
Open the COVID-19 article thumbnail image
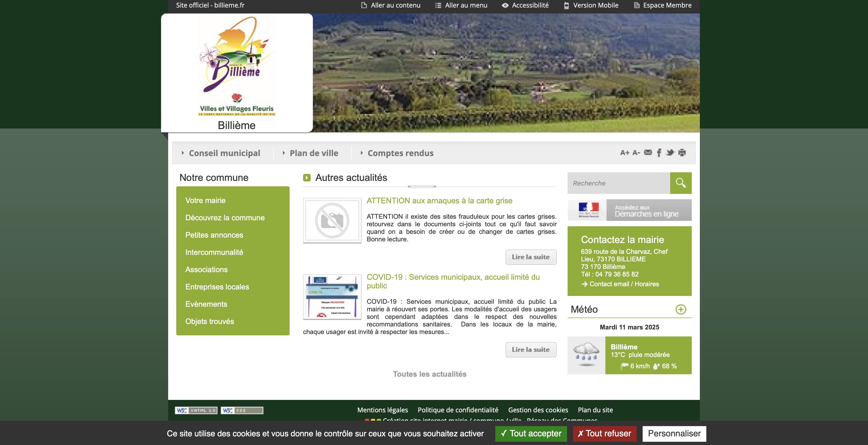click(332, 297)
